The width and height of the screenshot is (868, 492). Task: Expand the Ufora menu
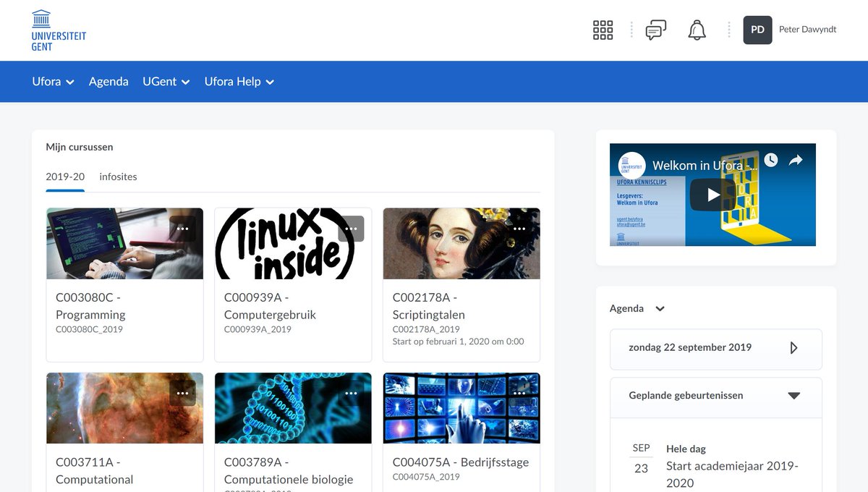pyautogui.click(x=54, y=82)
